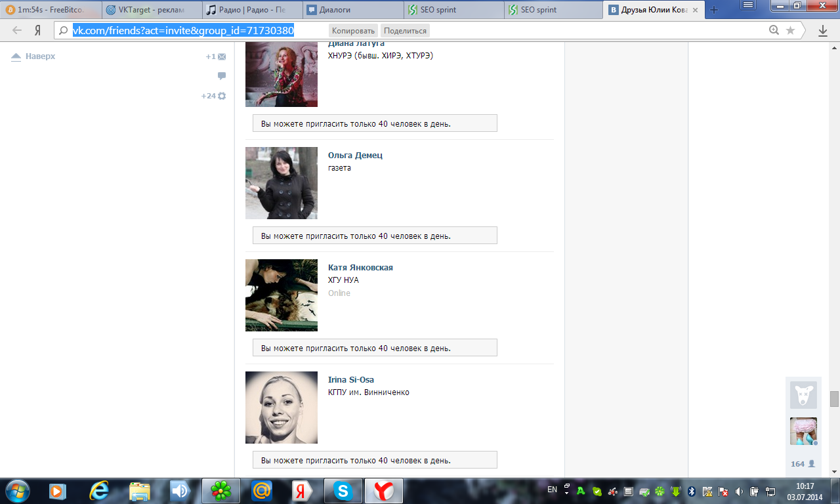Open the browser menu icon in title bar

[x=747, y=5]
